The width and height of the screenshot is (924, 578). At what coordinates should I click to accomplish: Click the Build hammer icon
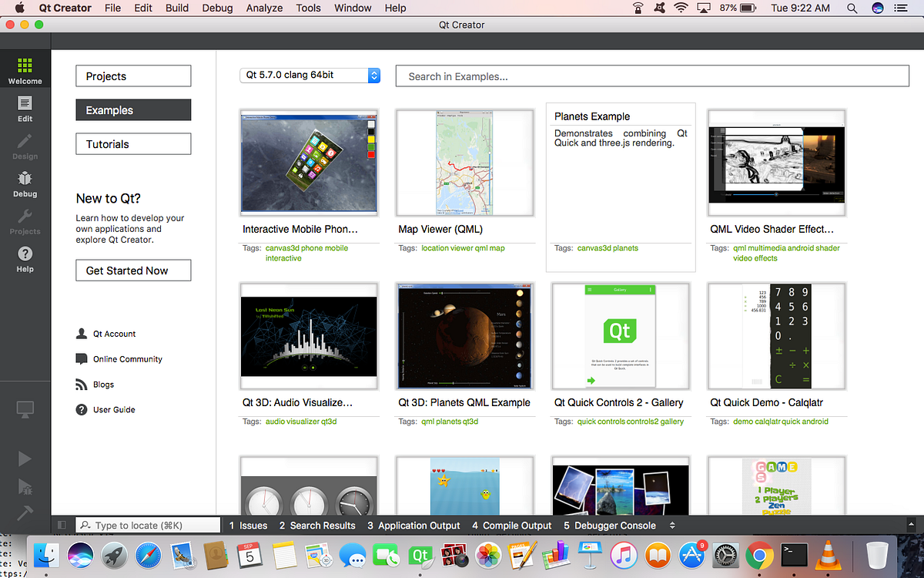coord(25,512)
